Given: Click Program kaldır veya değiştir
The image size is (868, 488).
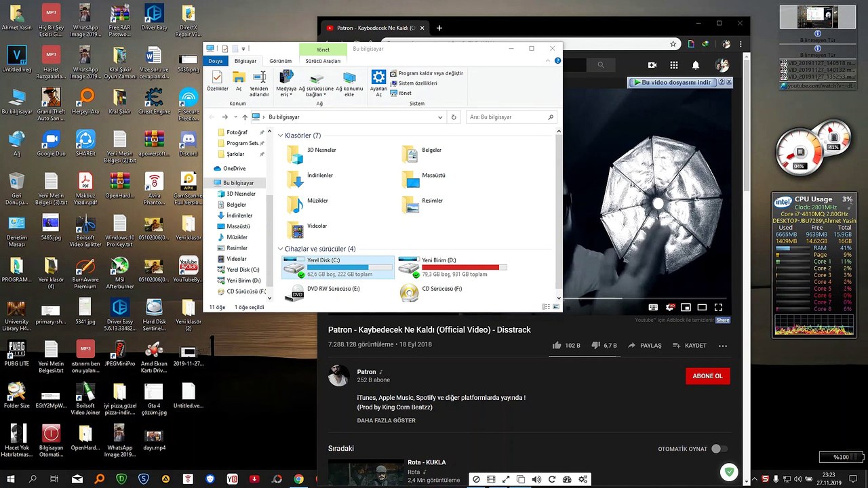Looking at the screenshot, I should click(x=427, y=73).
